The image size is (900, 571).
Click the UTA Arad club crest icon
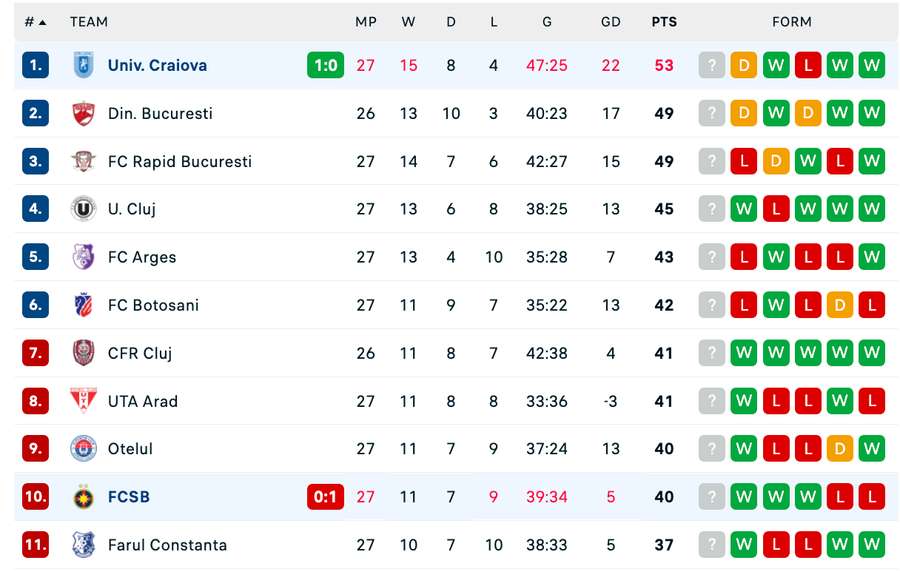click(83, 401)
